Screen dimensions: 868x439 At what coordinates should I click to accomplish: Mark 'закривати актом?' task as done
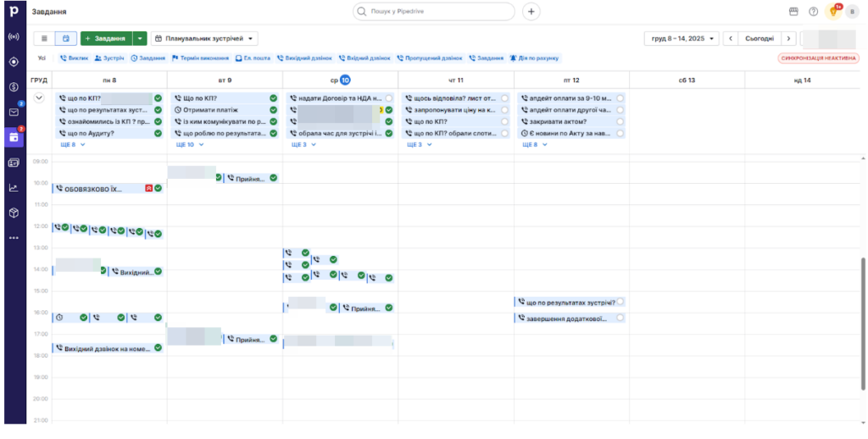(620, 121)
